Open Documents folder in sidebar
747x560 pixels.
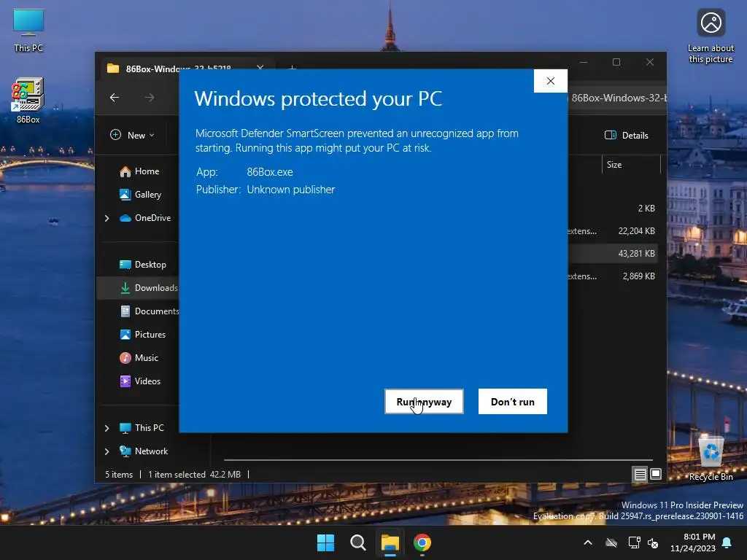(x=150, y=311)
